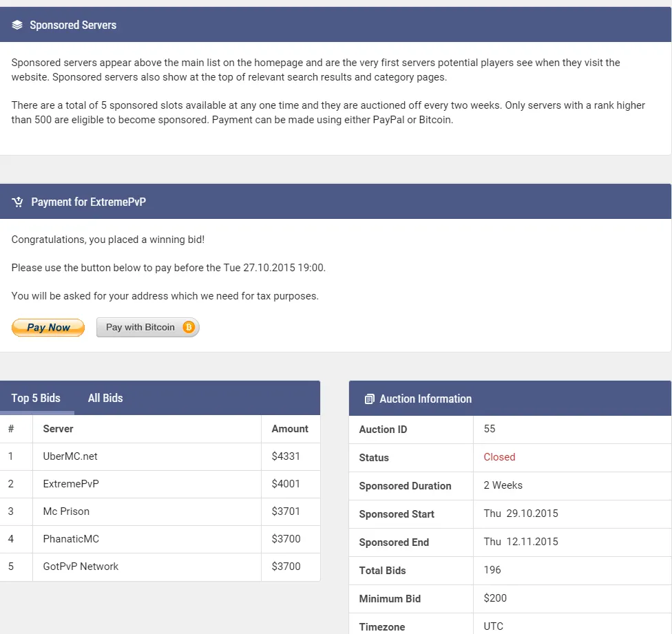Screen dimensions: 672x634
Task: Pay with the PayPal Pay Now button
Action: click(x=48, y=328)
